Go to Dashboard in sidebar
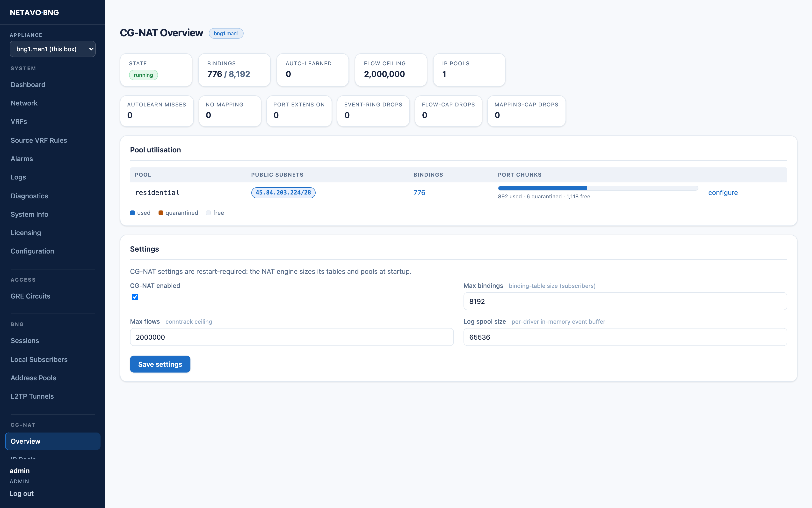This screenshot has height=508, width=812. (28, 85)
